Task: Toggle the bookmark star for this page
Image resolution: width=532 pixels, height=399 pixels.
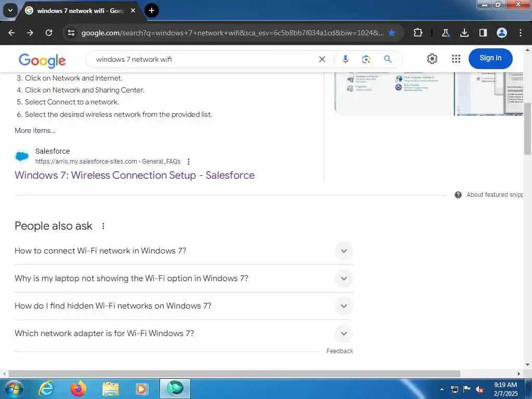Action: [392, 33]
